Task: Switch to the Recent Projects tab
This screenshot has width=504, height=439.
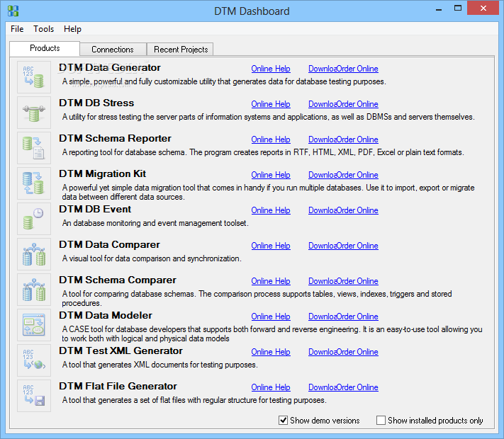Action: pos(181,50)
